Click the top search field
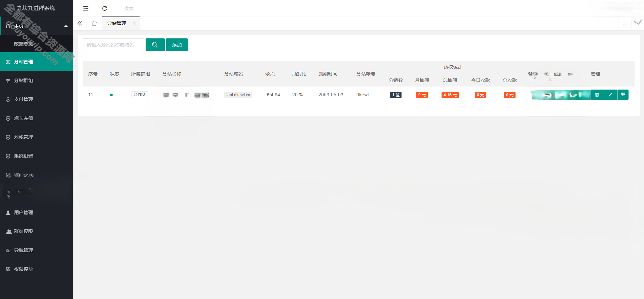Image resolution: width=644 pixels, height=299 pixels. pos(130,8)
